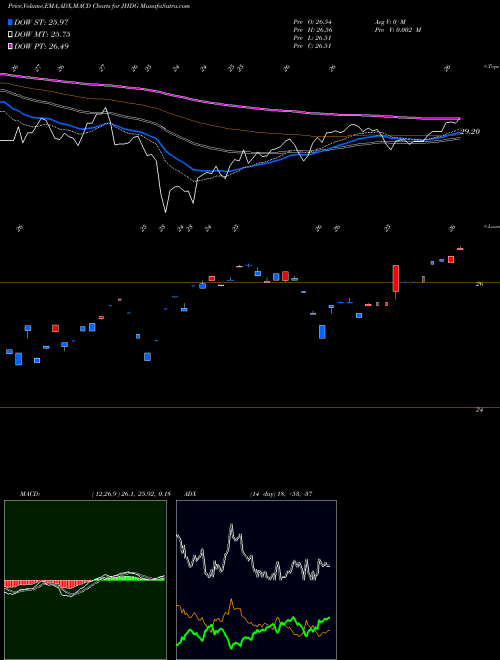Select the 'DOW ST: 25.97' legend text
The height and width of the screenshot is (660, 500).
tap(41, 22)
